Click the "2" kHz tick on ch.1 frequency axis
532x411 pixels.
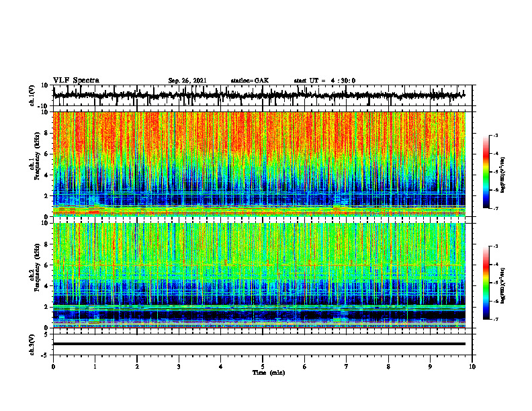coord(47,196)
